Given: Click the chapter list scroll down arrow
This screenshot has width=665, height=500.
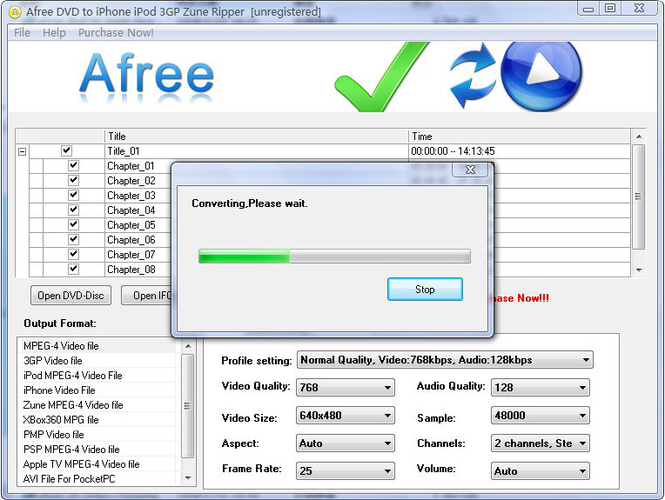Looking at the screenshot, I should coord(639,270).
